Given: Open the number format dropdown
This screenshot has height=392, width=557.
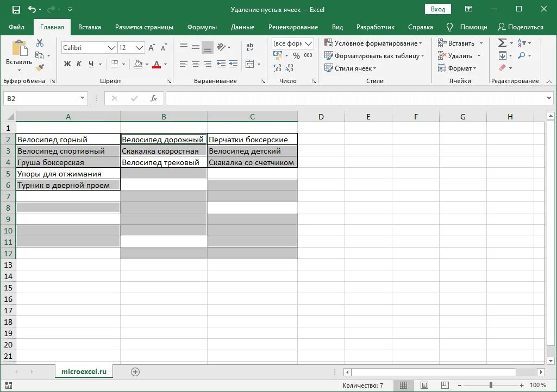Looking at the screenshot, I should coord(308,43).
